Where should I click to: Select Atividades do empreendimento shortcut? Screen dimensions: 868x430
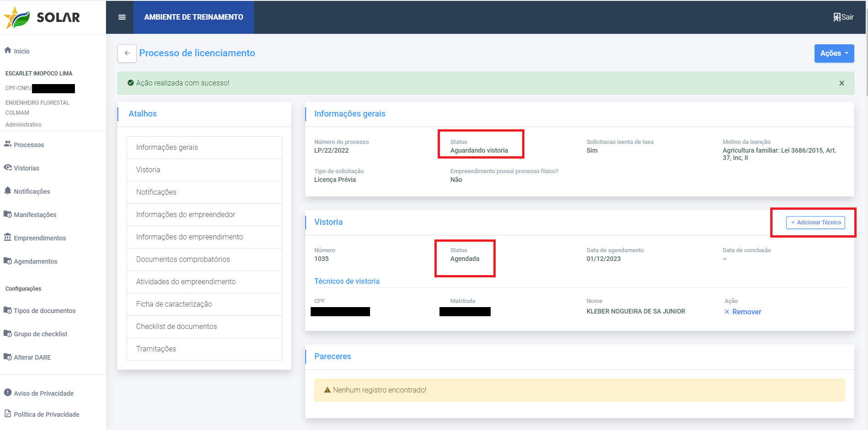(x=204, y=282)
